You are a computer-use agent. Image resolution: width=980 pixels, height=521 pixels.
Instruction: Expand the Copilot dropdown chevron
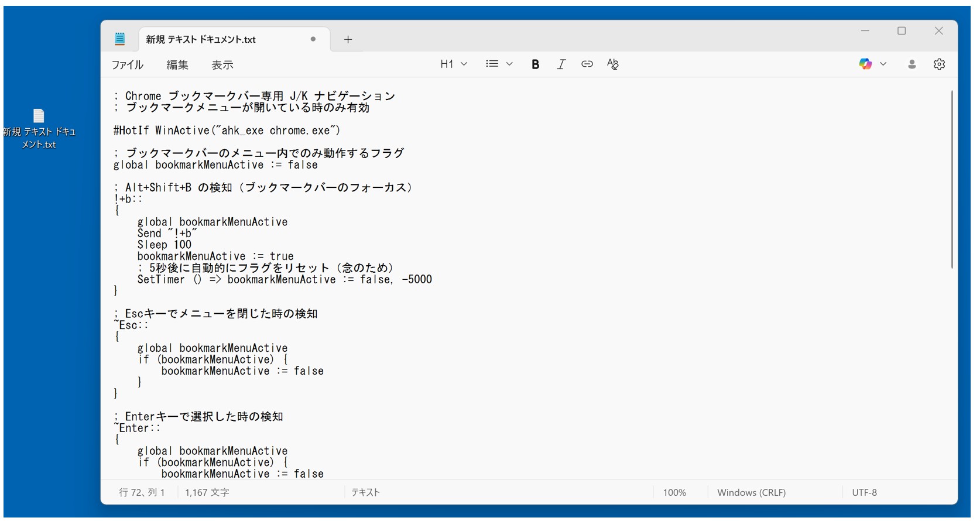pos(883,64)
